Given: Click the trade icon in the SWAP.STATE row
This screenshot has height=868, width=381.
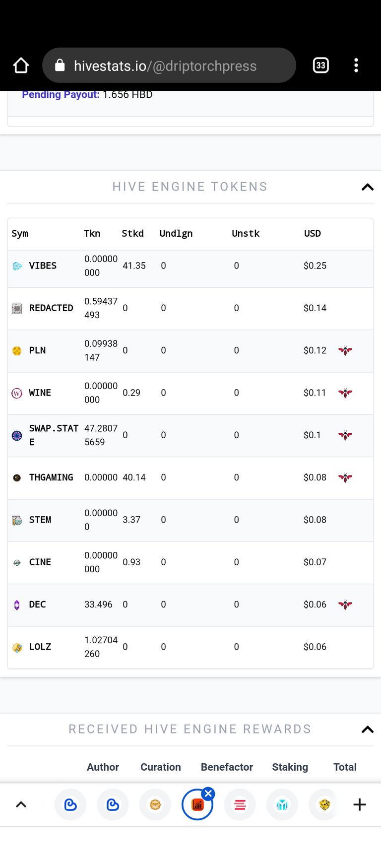Looking at the screenshot, I should click(x=345, y=435).
